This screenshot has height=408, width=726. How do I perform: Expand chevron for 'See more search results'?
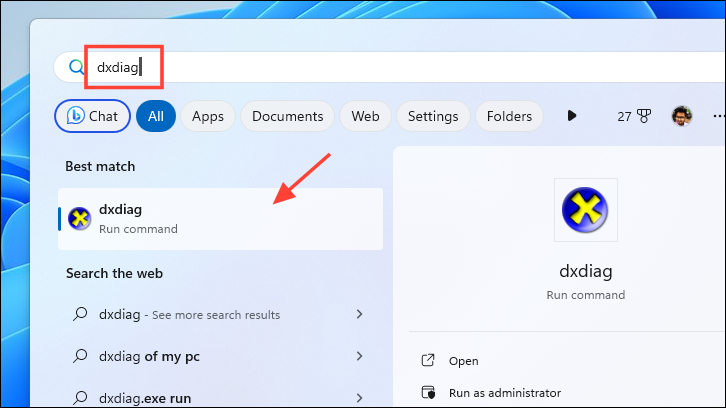tap(359, 314)
